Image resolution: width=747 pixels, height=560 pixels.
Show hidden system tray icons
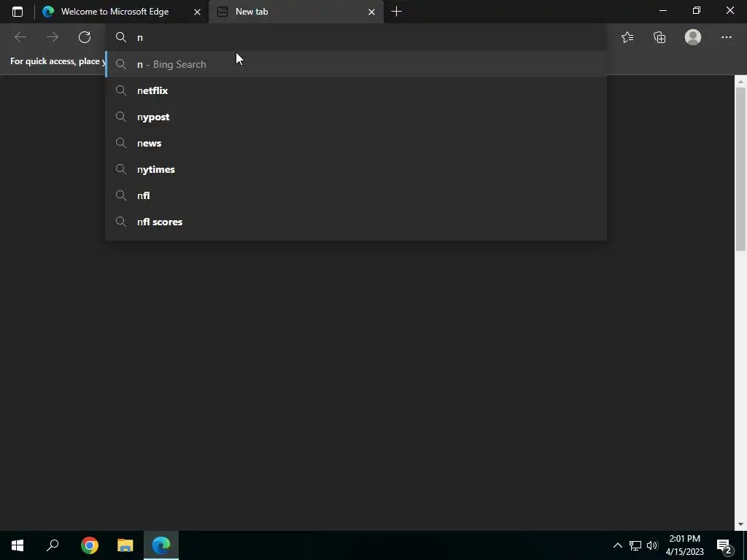[x=617, y=545]
